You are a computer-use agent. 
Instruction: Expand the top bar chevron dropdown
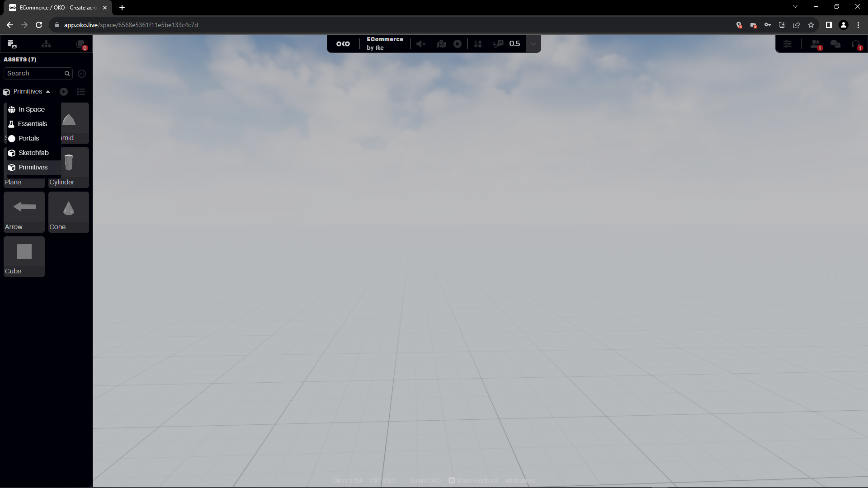click(533, 44)
